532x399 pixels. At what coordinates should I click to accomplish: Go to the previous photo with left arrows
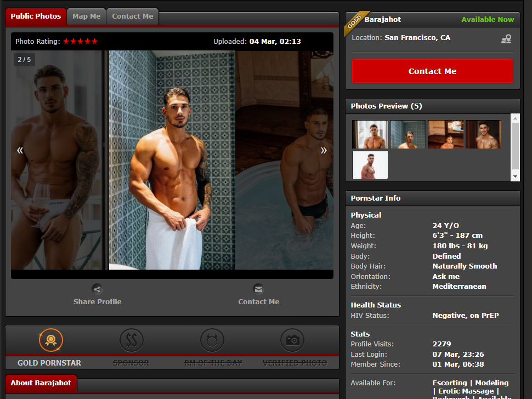click(x=20, y=150)
